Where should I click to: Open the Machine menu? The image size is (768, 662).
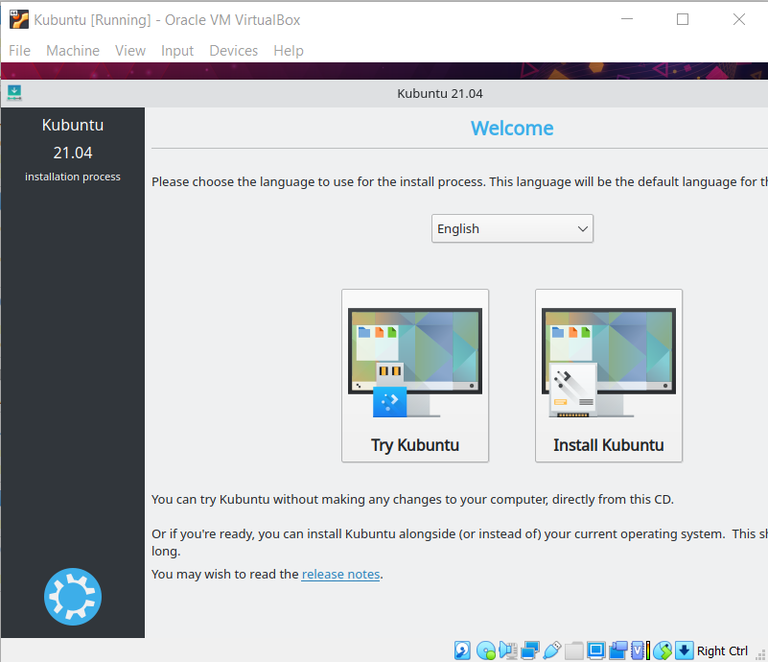[x=72, y=50]
